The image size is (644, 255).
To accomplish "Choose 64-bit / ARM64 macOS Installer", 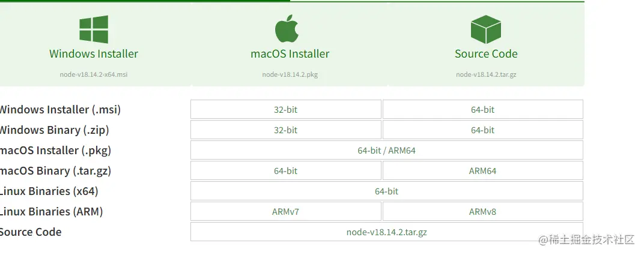I will point(386,151).
